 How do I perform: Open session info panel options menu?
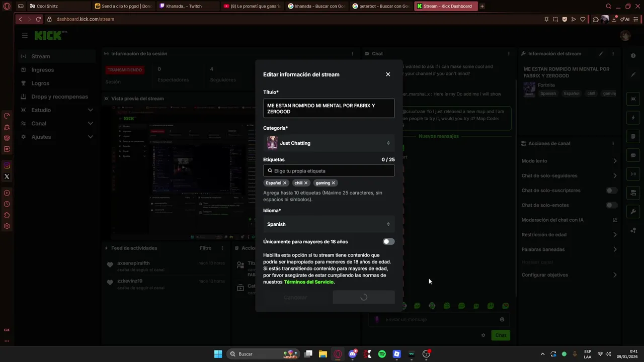point(352,54)
